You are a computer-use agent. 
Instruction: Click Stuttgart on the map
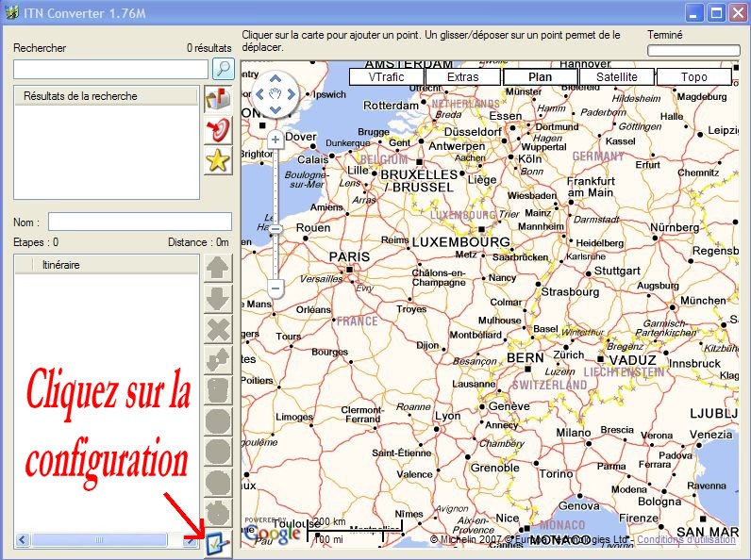tap(617, 271)
